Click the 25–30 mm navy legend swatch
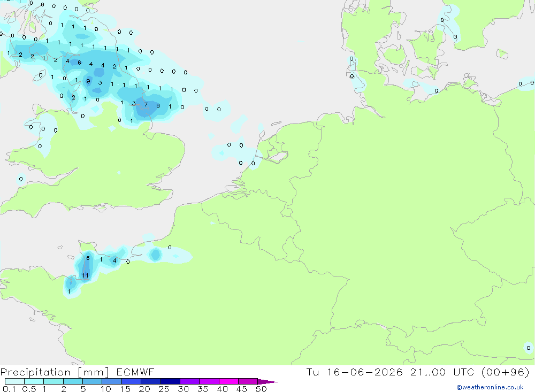Screen dimensions: 535x392 point(170,381)
